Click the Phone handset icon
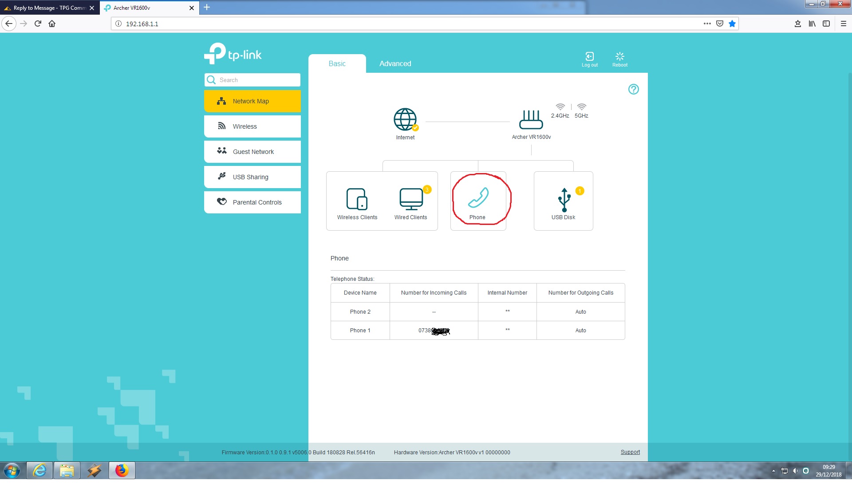Viewport: 852px width, 504px height. point(478,198)
